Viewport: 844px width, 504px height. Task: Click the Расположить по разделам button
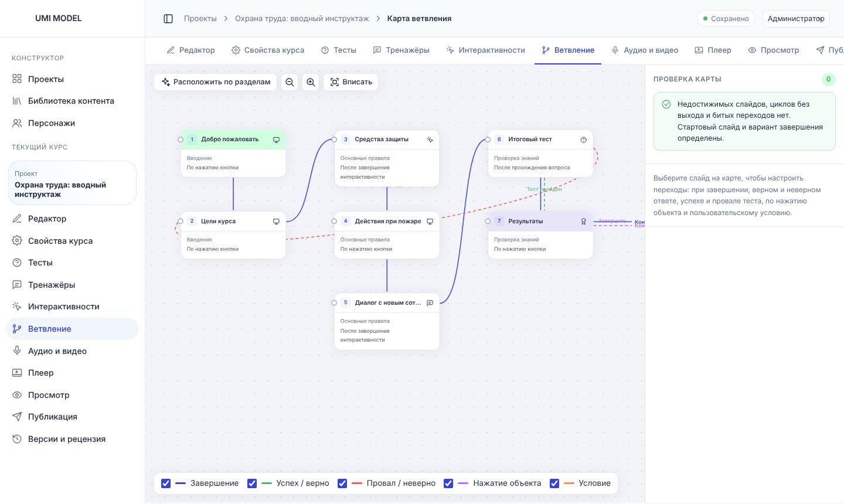coord(216,82)
